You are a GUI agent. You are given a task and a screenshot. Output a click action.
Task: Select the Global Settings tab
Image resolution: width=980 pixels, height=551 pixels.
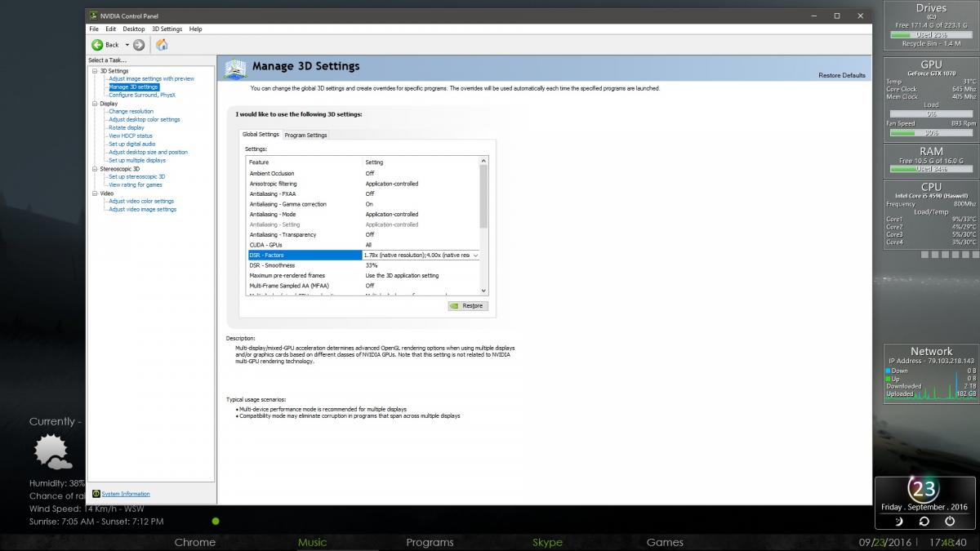pyautogui.click(x=261, y=135)
